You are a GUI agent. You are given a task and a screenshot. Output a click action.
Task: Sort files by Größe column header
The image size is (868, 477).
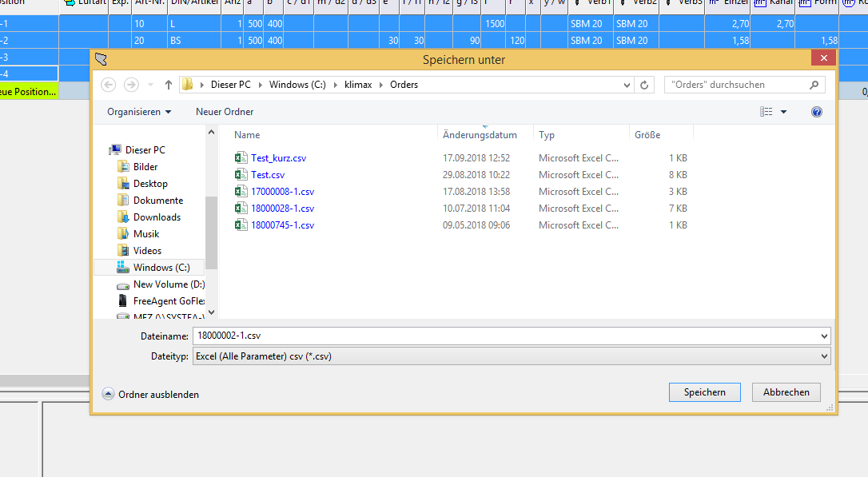pyautogui.click(x=647, y=135)
